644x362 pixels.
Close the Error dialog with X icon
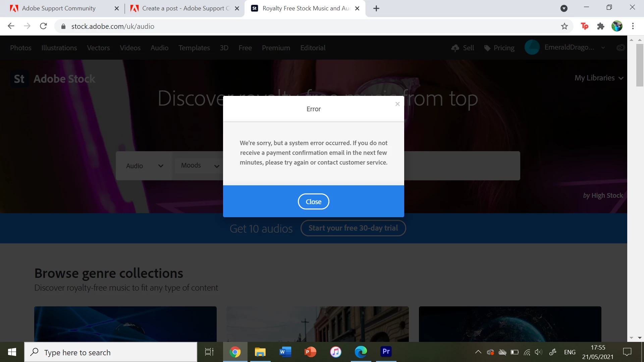pos(397,104)
